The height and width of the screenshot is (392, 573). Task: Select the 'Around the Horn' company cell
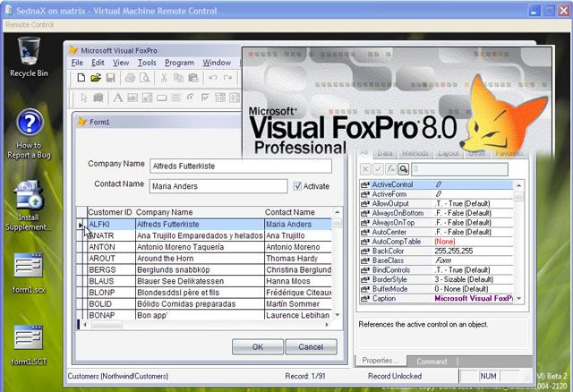(200, 259)
